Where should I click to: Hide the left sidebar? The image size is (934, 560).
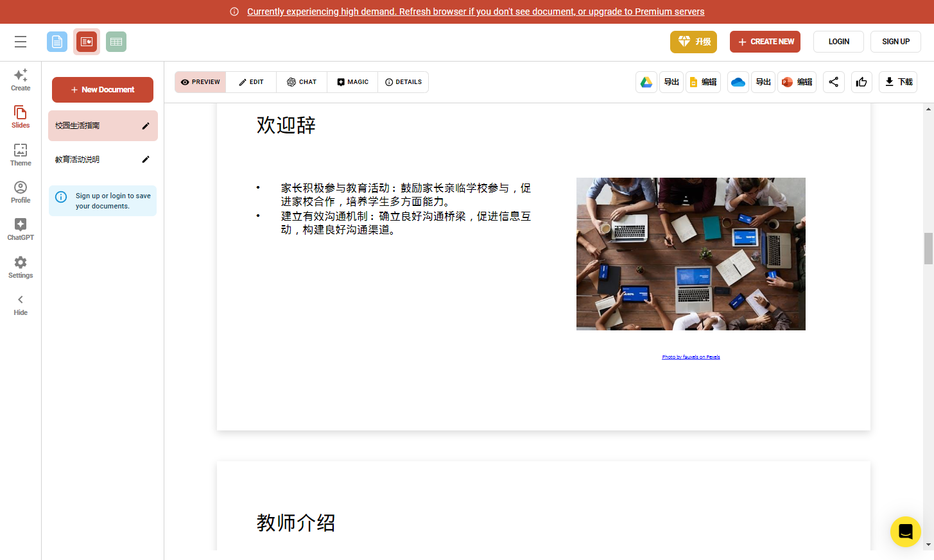21,305
